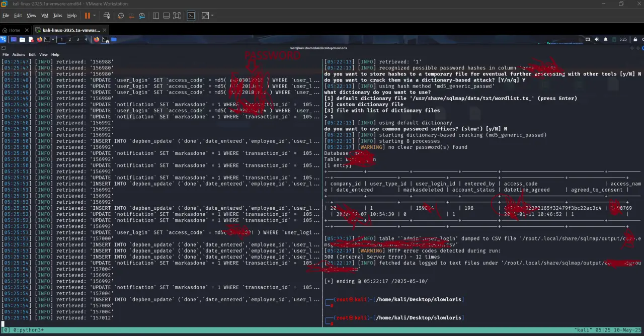Open the snapshot manager icon
The image size is (644, 336).
click(143, 16)
